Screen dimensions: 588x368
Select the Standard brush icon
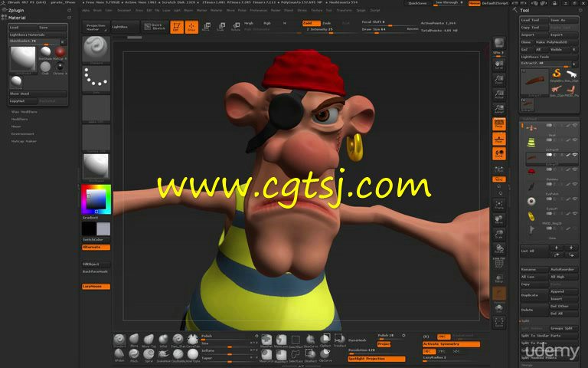point(119,340)
